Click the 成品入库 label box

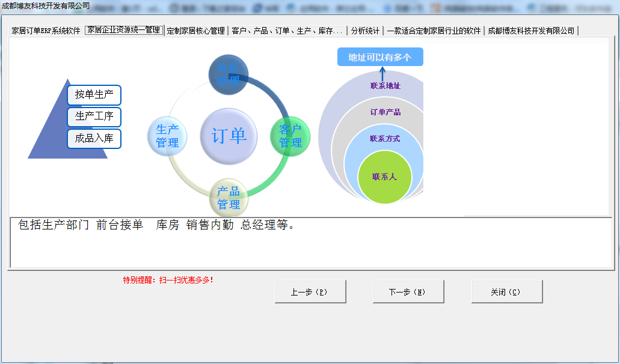93,139
